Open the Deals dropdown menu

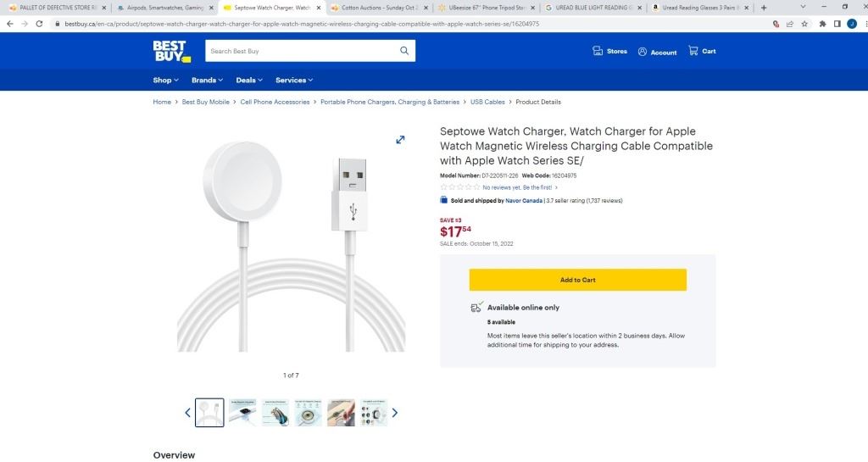point(249,81)
